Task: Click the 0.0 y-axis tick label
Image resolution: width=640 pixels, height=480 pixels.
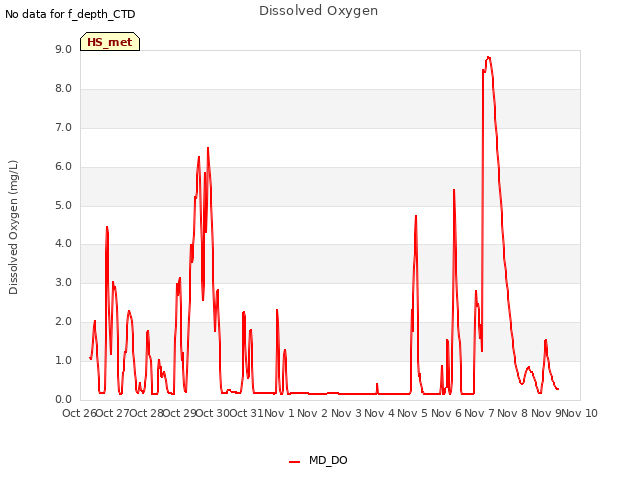Action: 63,400
